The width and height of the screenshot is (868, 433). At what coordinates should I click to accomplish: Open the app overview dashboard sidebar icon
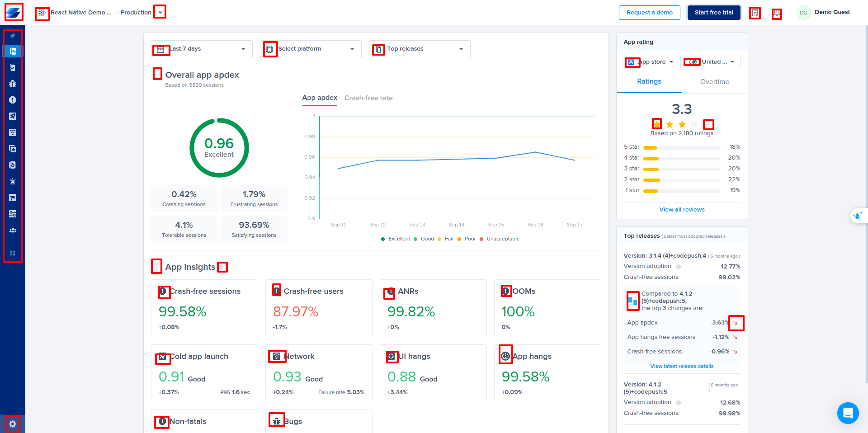13,51
